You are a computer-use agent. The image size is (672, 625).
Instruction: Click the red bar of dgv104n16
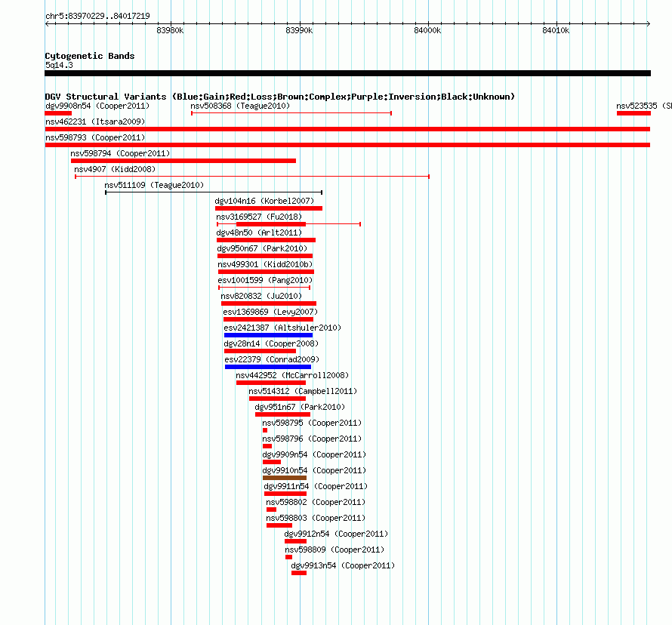click(269, 208)
